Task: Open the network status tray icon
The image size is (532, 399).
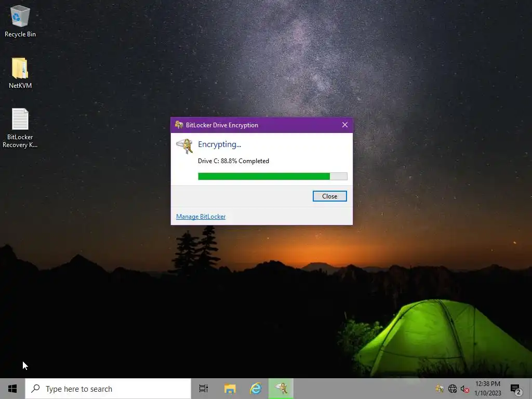Action: [453, 389]
